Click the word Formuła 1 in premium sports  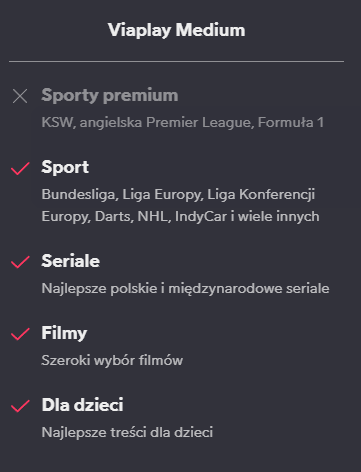click(291, 123)
